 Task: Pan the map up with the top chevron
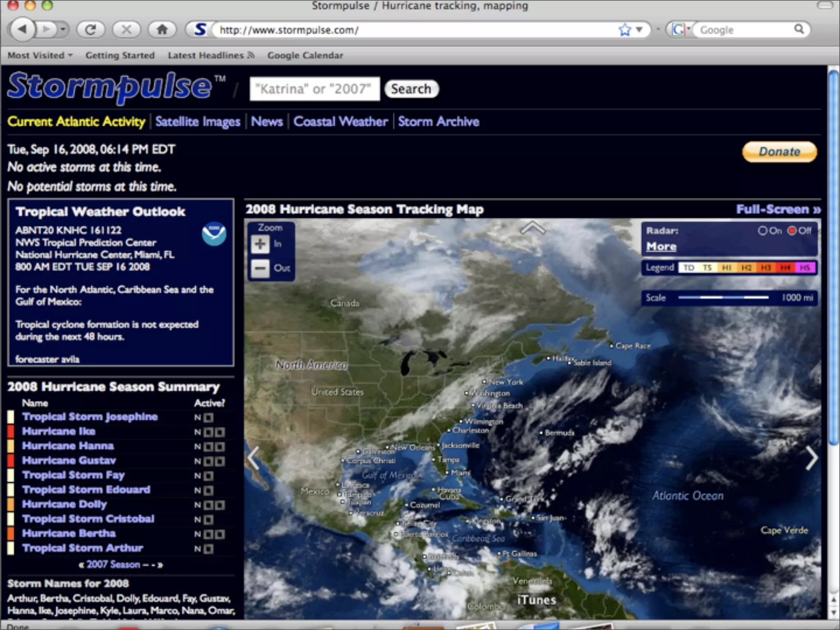533,228
